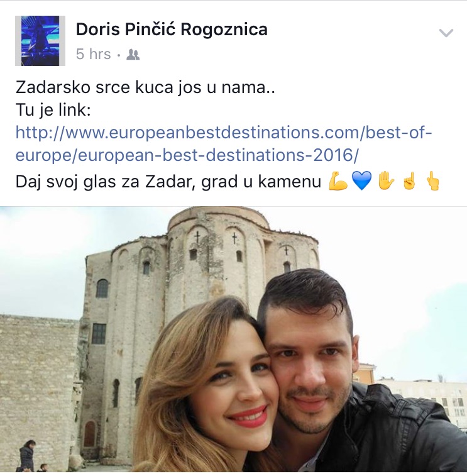Image resolution: width=467 pixels, height=476 pixels.
Task: Follow the europeanbestdestinations.com link
Action: click(x=223, y=143)
